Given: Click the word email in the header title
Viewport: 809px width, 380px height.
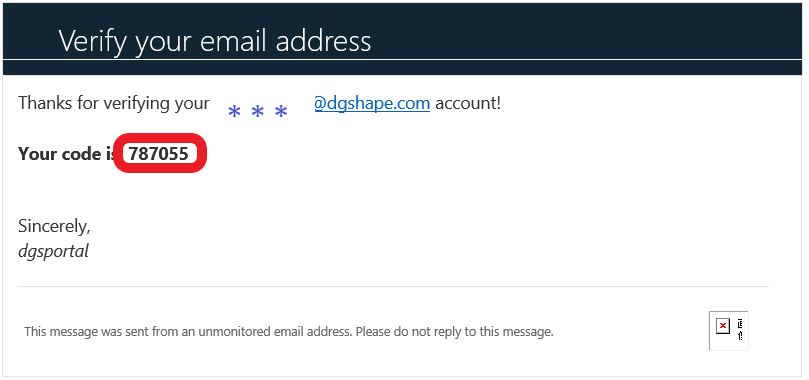Looking at the screenshot, I should tap(234, 41).
